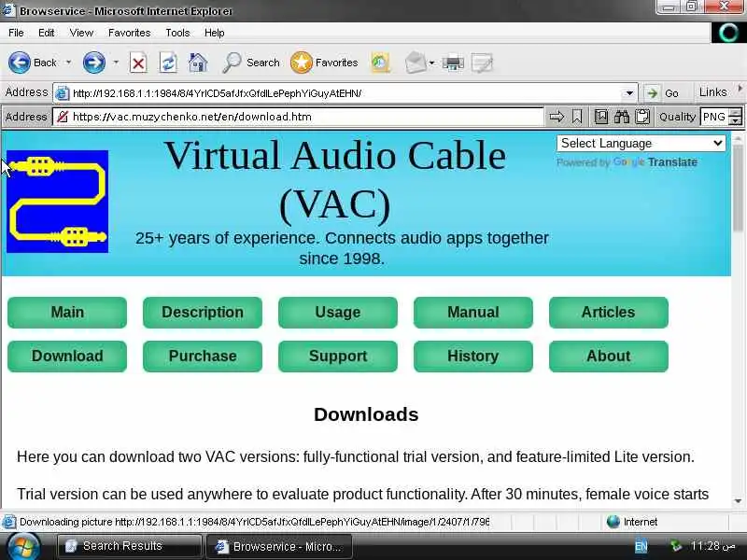Open Browservice bookmarks book icon

pyautogui.click(x=601, y=117)
